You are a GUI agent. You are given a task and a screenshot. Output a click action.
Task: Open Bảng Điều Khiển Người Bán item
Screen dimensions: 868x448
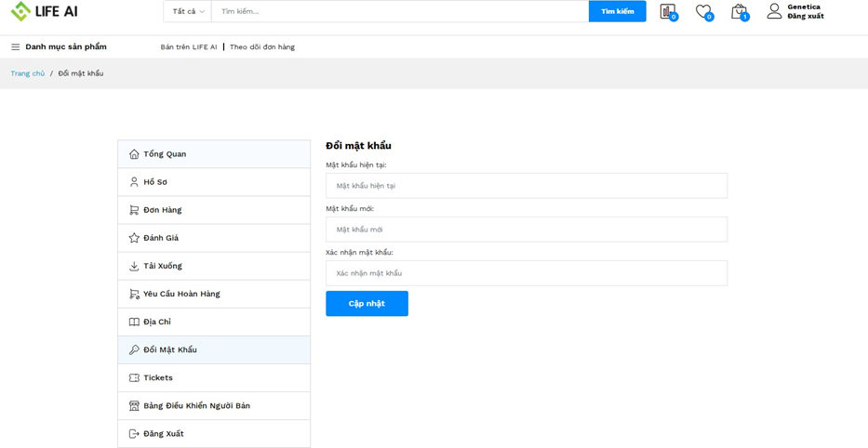[196, 406]
